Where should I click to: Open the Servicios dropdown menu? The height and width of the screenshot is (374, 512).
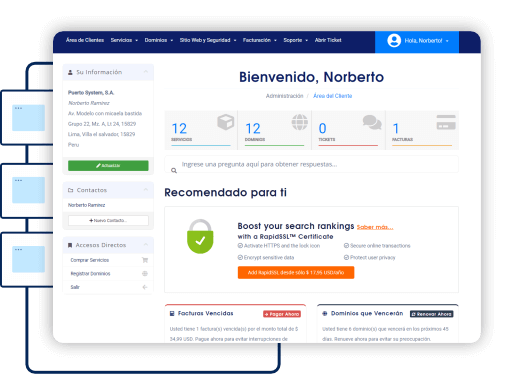(x=124, y=40)
